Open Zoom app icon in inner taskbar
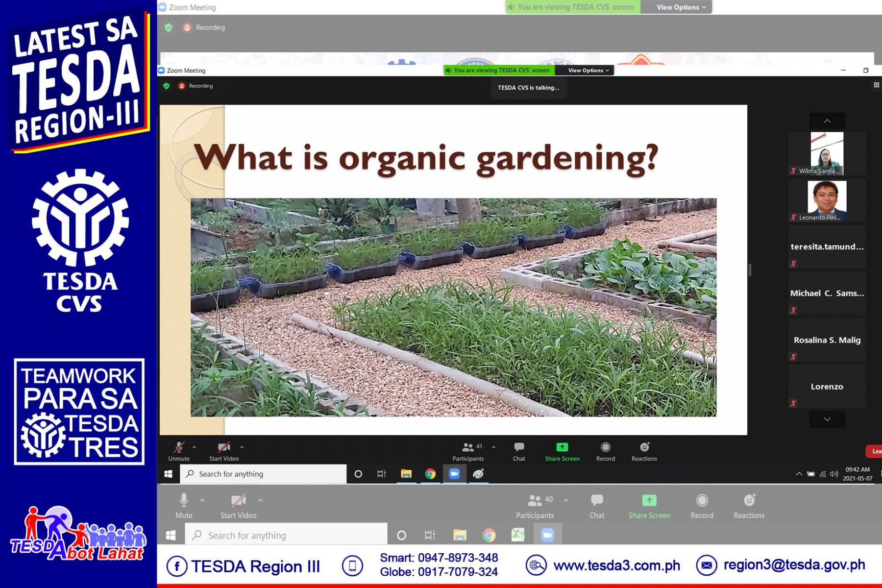 tap(454, 474)
